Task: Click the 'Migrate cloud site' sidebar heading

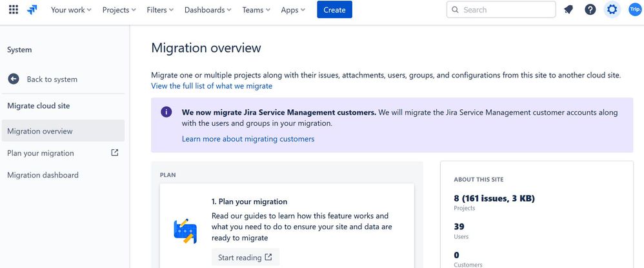Action: click(x=39, y=106)
